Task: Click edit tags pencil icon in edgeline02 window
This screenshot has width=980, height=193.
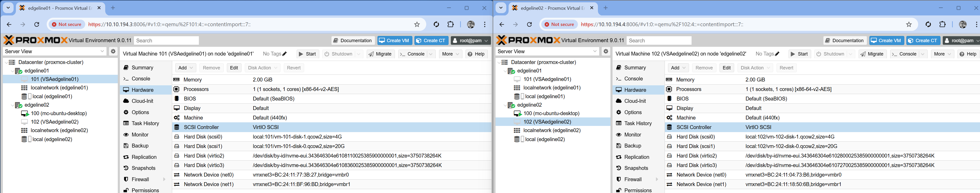Action: (x=777, y=54)
